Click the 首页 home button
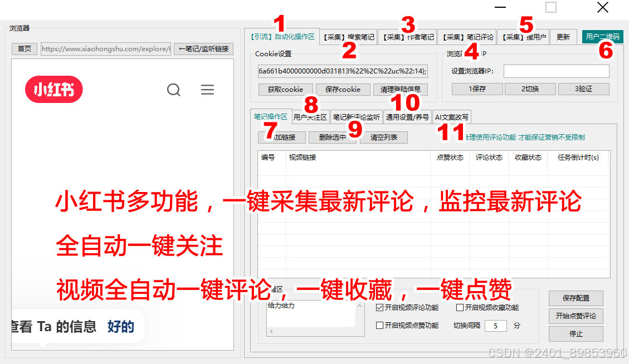The height and width of the screenshot is (364, 629). pos(25,49)
